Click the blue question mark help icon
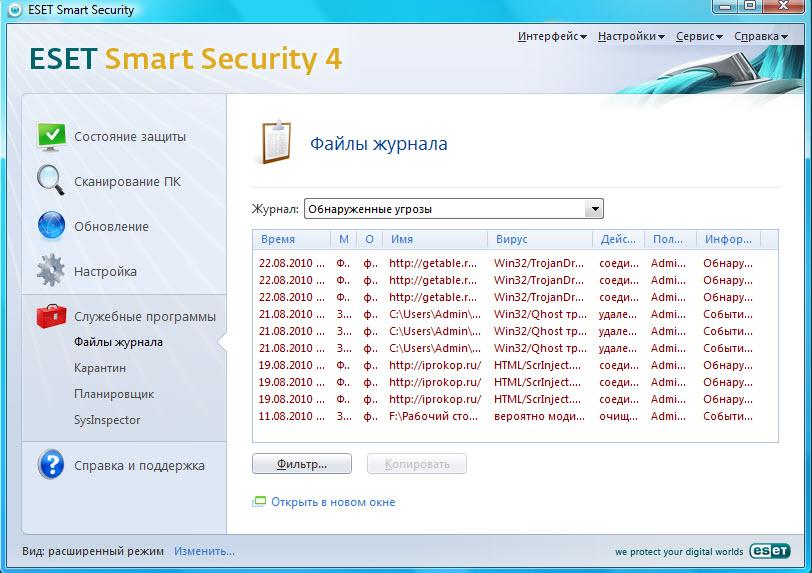Screen dimensions: 812x573 tap(51, 465)
